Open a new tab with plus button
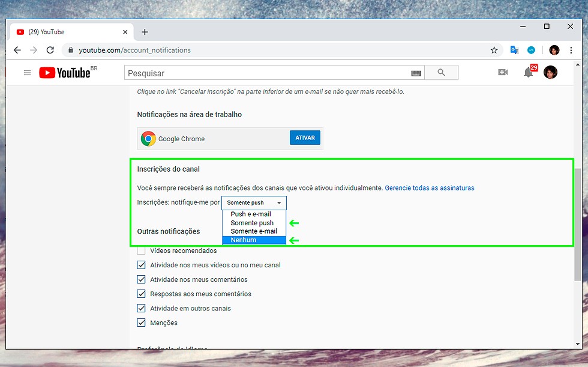 [145, 32]
